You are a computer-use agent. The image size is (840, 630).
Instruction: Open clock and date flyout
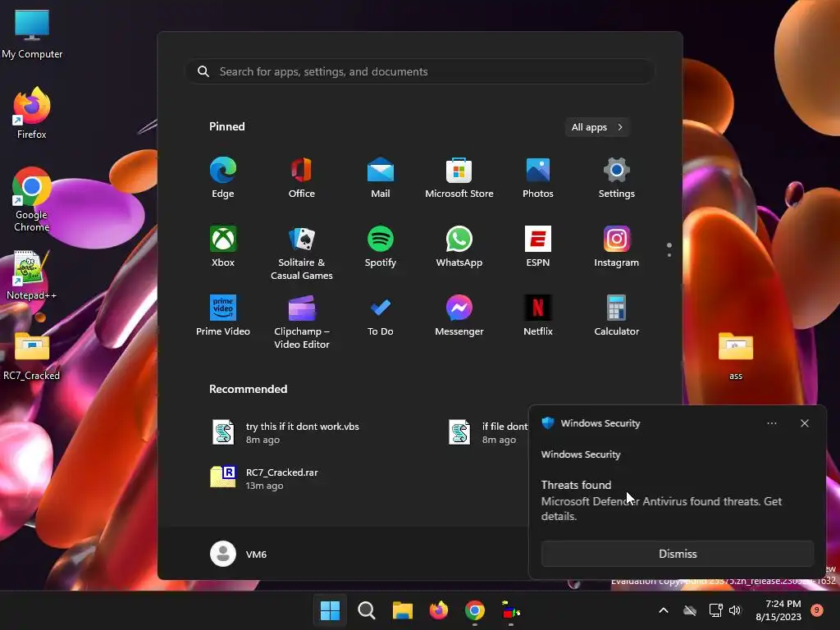tap(778, 610)
